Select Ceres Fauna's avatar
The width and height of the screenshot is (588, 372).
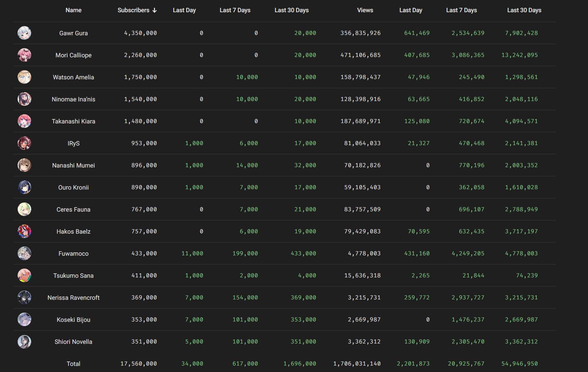pos(24,209)
